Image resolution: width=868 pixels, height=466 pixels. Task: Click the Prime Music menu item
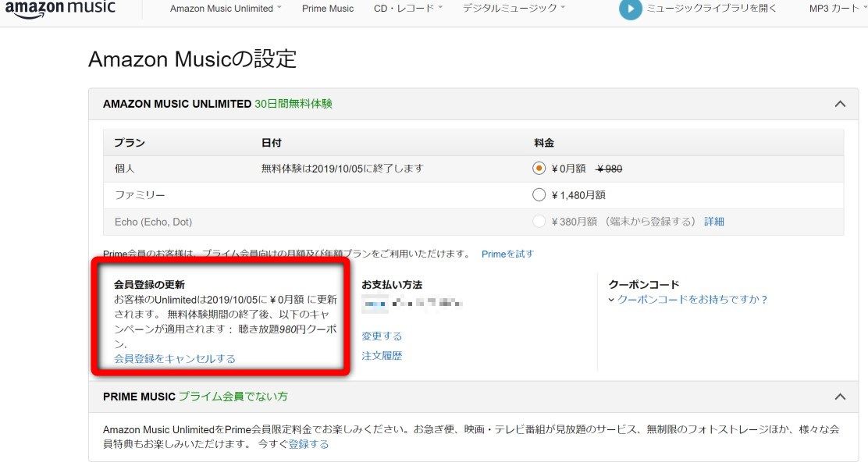327,9
